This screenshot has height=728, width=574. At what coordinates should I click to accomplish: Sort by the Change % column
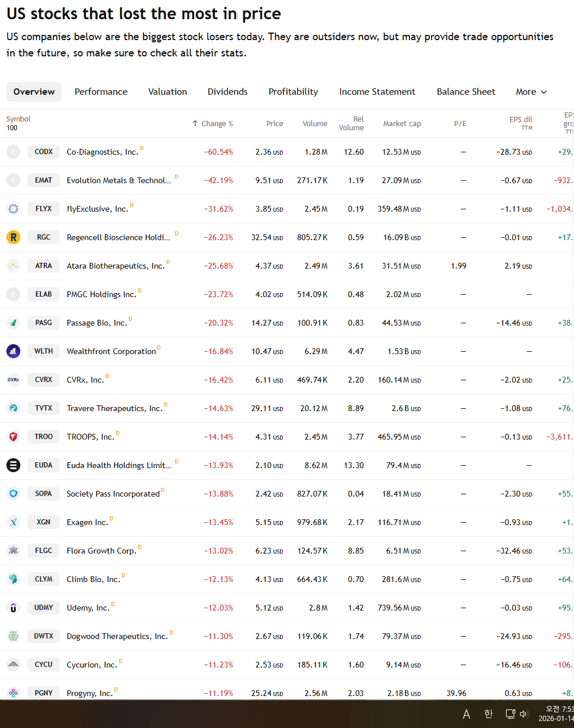click(213, 123)
